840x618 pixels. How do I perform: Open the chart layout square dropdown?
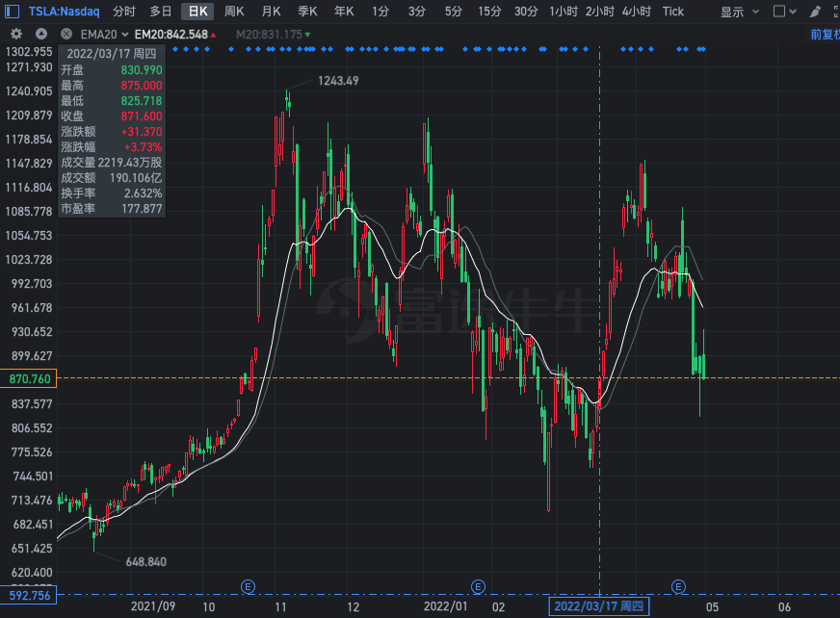[x=785, y=12]
